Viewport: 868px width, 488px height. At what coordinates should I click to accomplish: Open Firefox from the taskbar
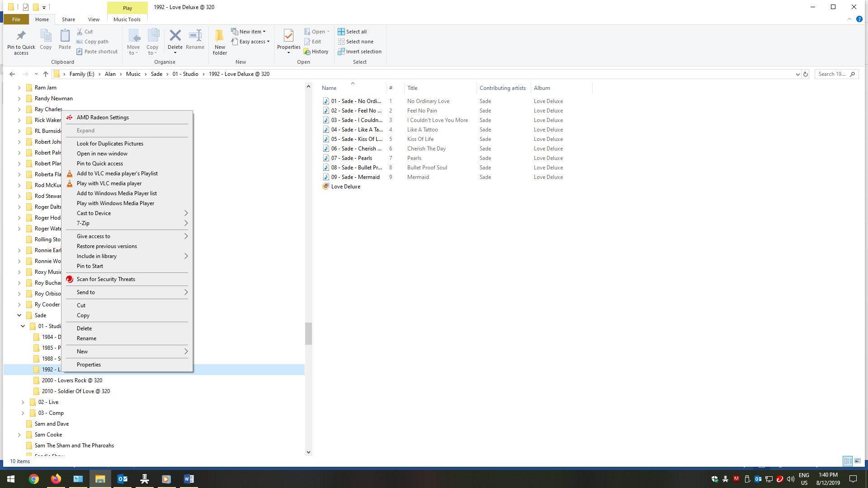(x=56, y=479)
